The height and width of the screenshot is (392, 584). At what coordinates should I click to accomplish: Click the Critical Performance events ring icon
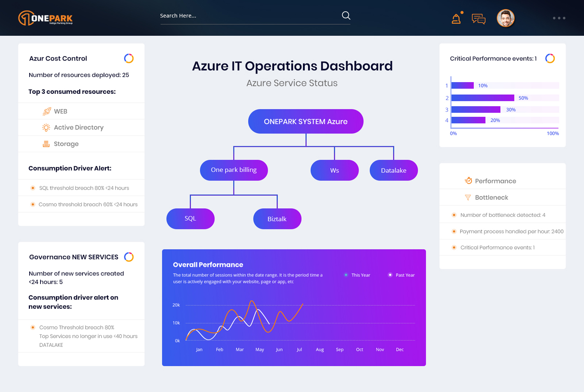tap(550, 58)
